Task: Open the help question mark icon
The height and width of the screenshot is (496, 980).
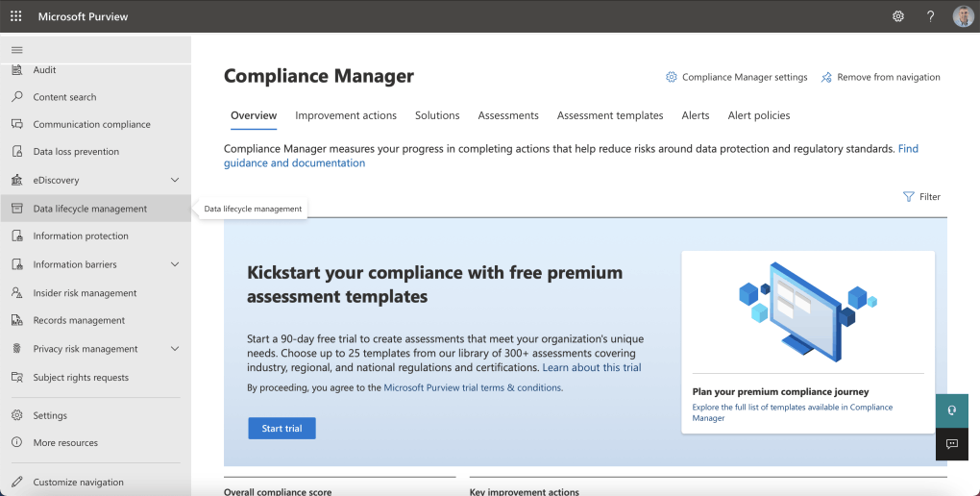Action: (x=930, y=16)
